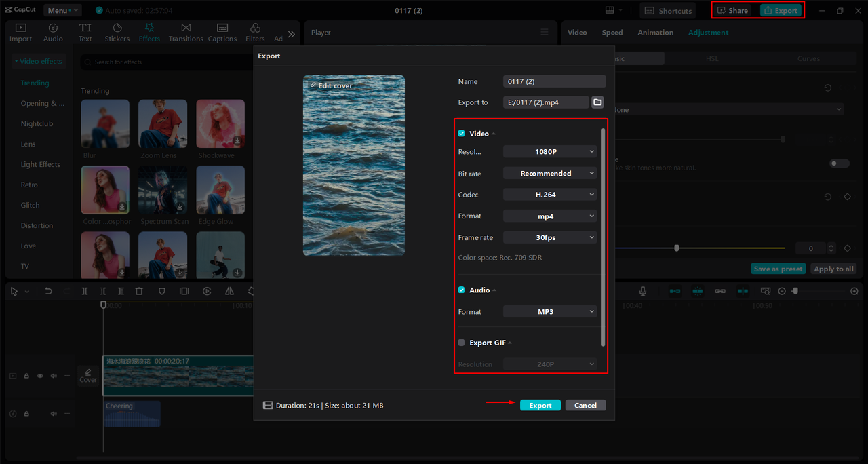Click the teal Export button in dialog
This screenshot has height=464, width=868.
coord(540,406)
